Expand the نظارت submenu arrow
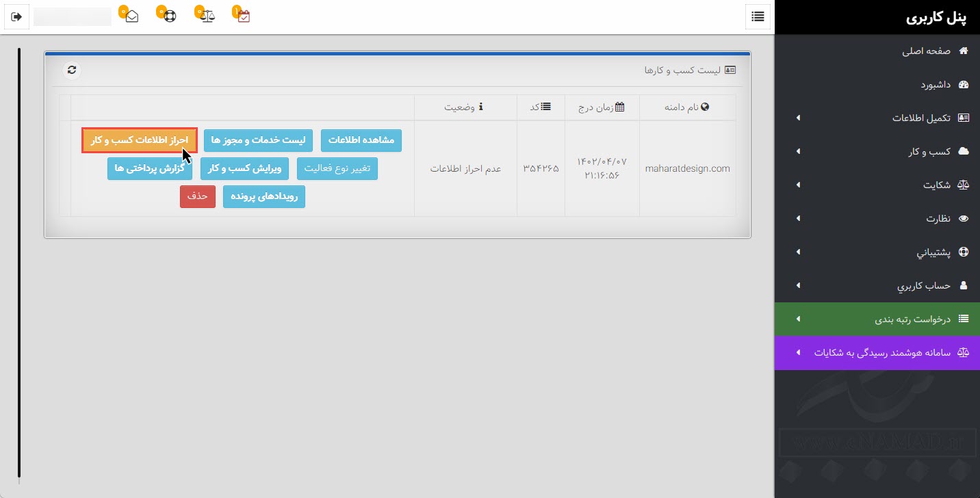The height and width of the screenshot is (498, 980). [798, 218]
